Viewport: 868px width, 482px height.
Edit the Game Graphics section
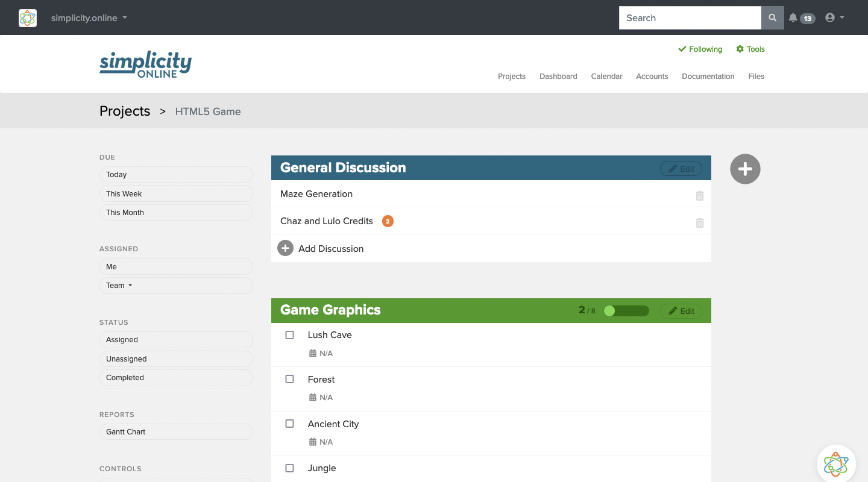(x=681, y=311)
